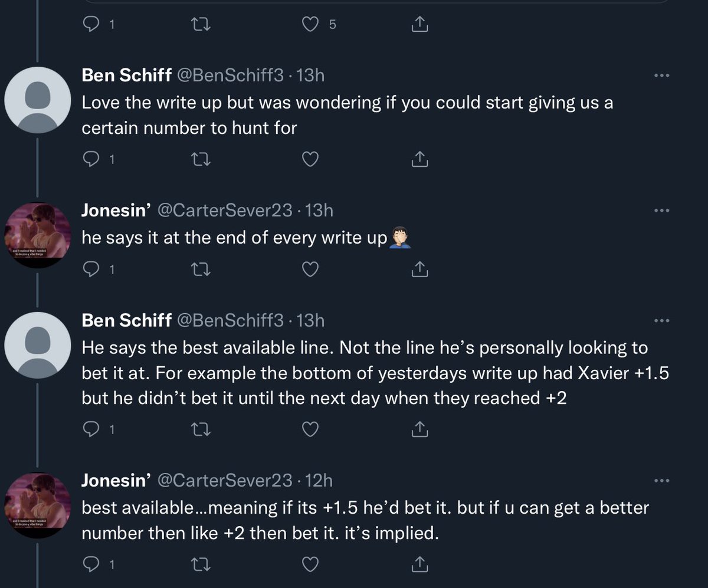This screenshot has height=588, width=708.
Task: Open @CarterSever23 handle in the 12h tweet
Action: pos(225,481)
